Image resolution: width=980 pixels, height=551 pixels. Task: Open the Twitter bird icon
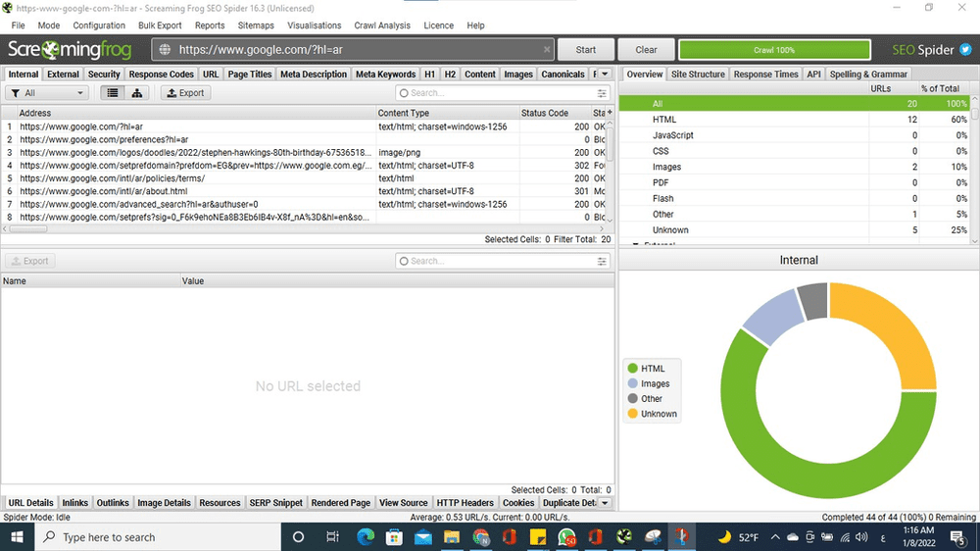[965, 49]
